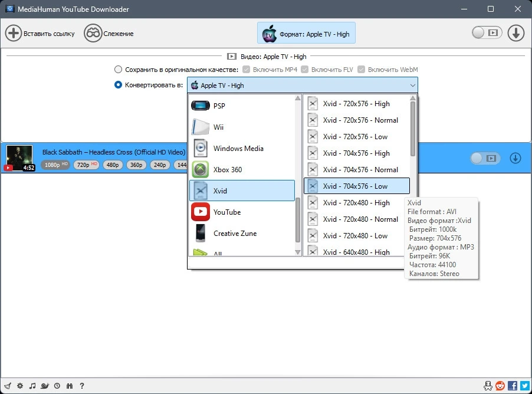Toggle the Include FLV checkbox
Viewport: 532px width, 394px height.
click(x=305, y=70)
